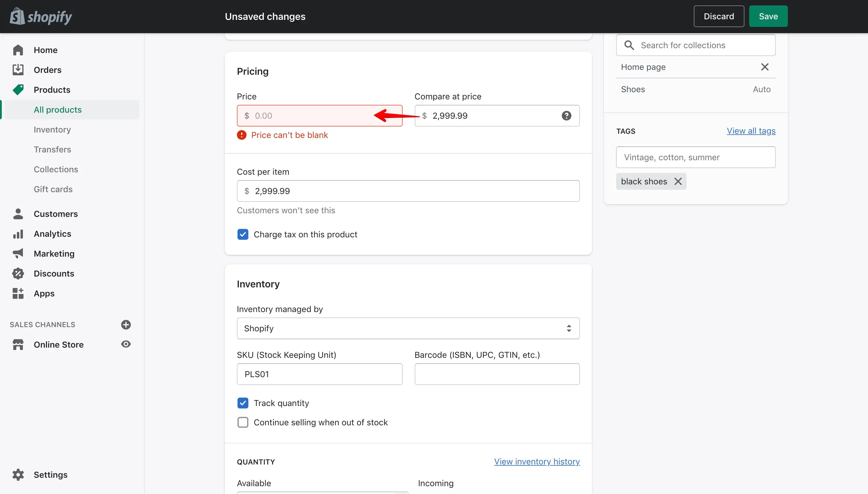Click the green Save button
This screenshot has width=868, height=494.
coord(768,16)
